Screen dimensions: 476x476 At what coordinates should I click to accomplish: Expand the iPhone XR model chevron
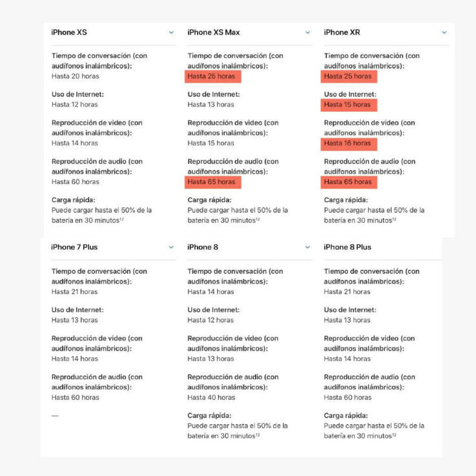coord(444,32)
